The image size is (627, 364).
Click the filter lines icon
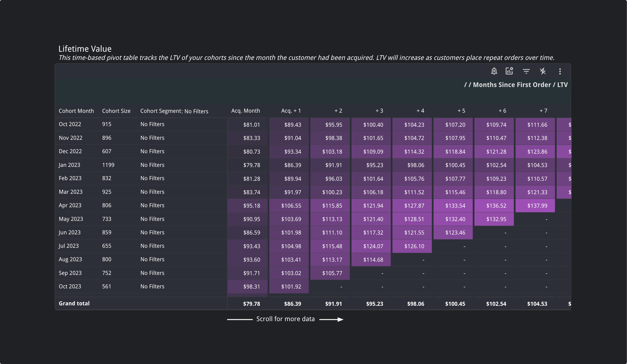(x=526, y=71)
